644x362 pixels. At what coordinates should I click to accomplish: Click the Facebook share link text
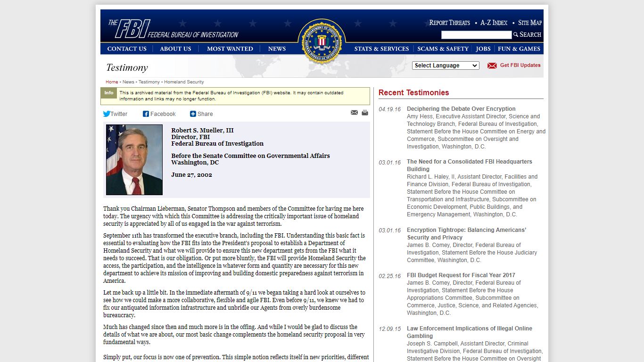point(163,114)
